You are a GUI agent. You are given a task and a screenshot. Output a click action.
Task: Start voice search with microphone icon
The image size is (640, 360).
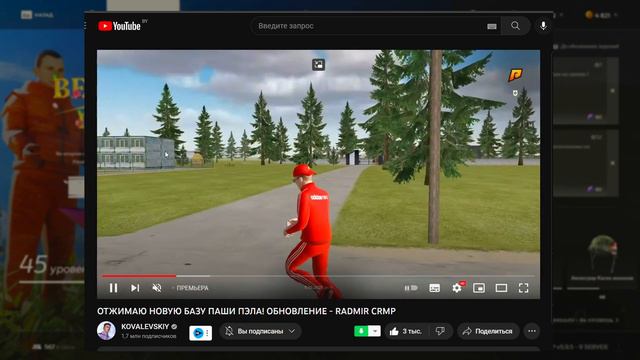point(543,26)
